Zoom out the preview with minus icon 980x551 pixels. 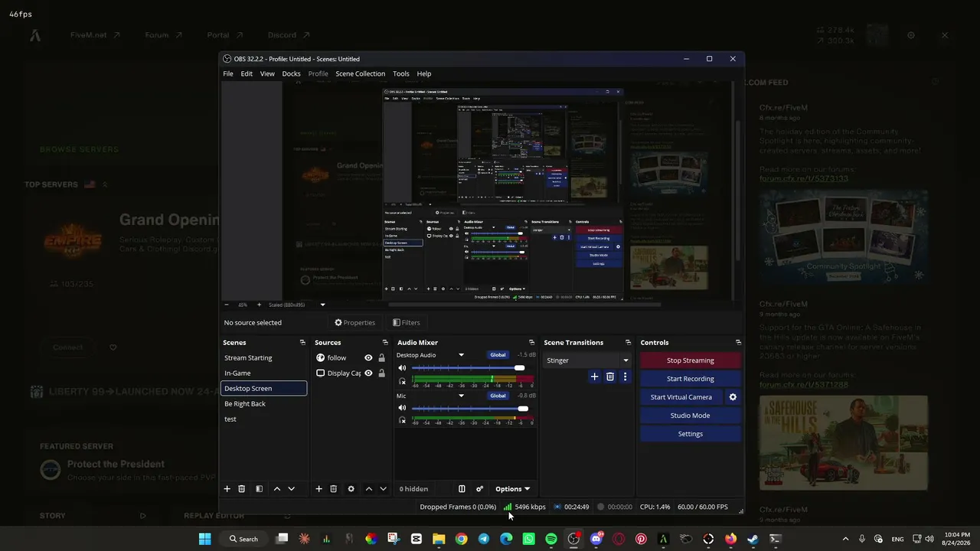[x=227, y=305]
